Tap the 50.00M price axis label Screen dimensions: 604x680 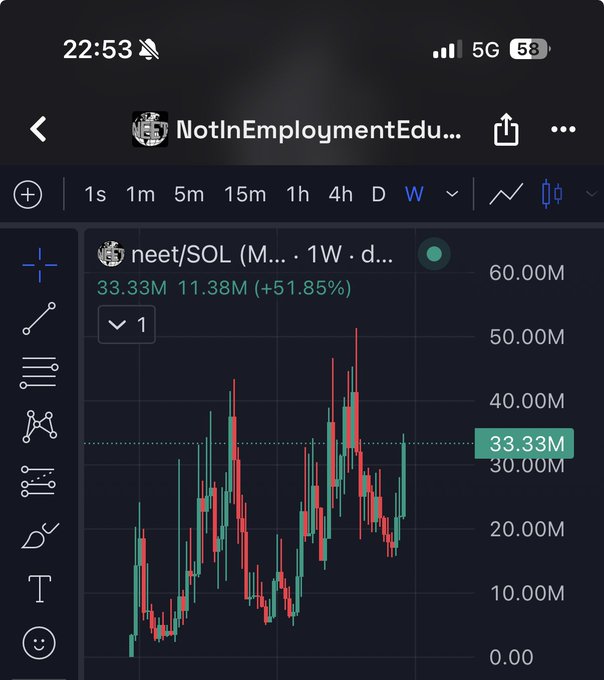527,337
